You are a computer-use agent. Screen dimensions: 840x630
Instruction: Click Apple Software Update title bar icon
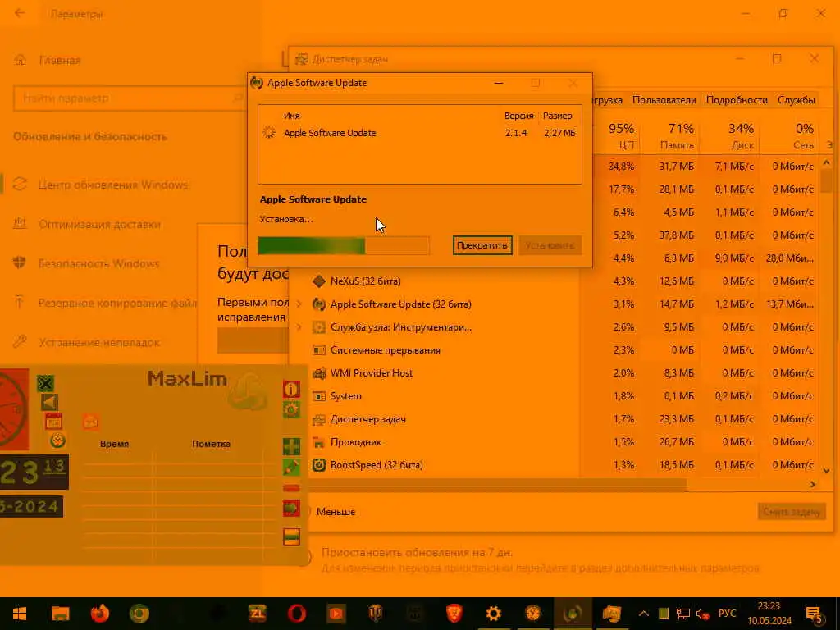coord(257,83)
